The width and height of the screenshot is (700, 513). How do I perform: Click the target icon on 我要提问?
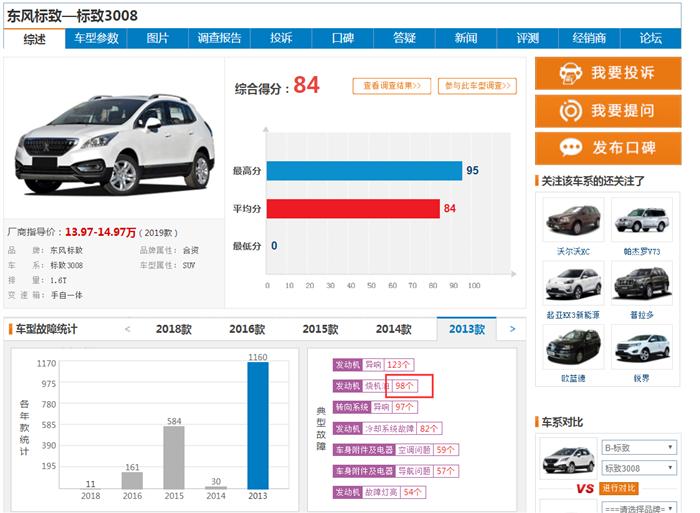pos(571,111)
